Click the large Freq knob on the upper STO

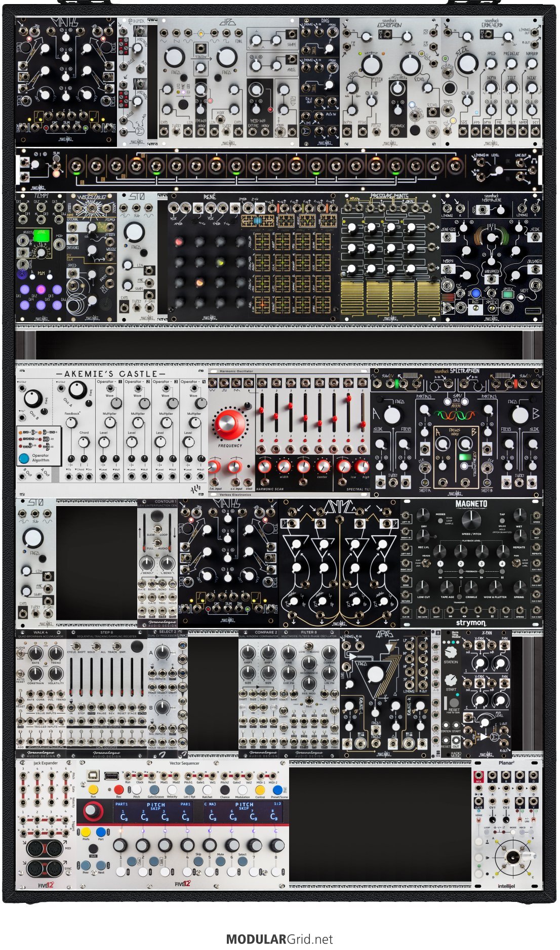(x=135, y=231)
